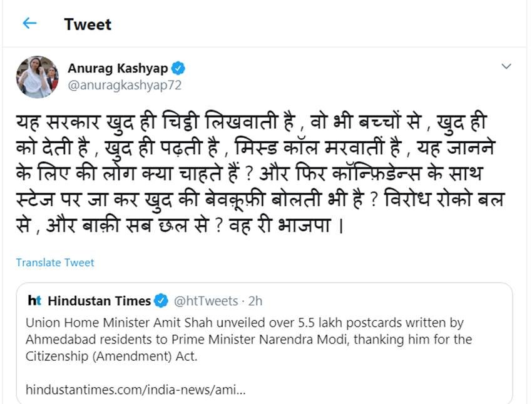The height and width of the screenshot is (404, 532).
Task: Open Anurag Kashyap's profile picture
Action: click(36, 76)
